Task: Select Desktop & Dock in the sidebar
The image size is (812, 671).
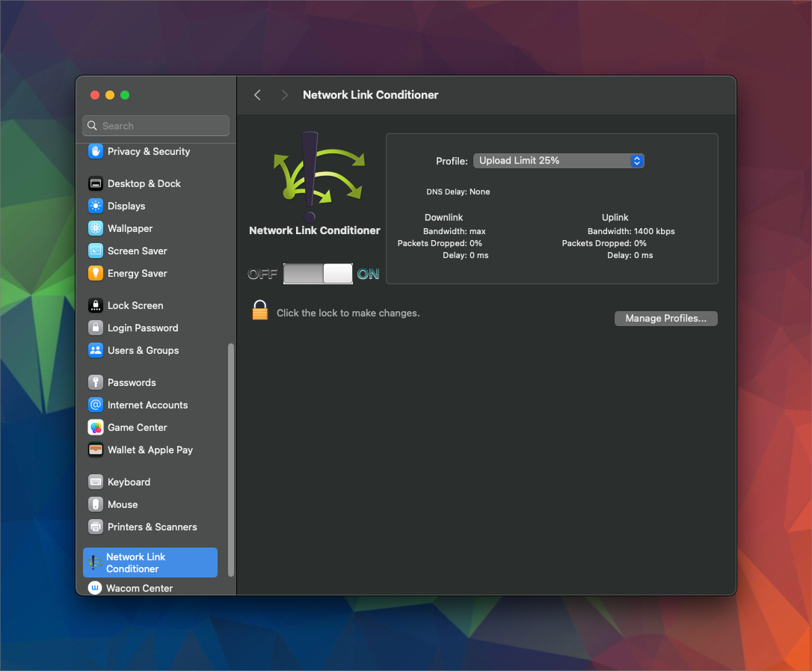Action: (144, 183)
